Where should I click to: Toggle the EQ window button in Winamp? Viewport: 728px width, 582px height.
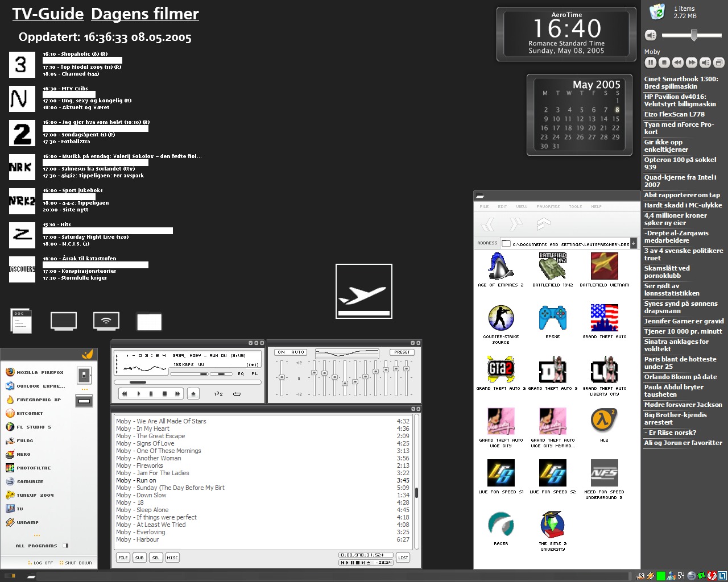[241, 373]
